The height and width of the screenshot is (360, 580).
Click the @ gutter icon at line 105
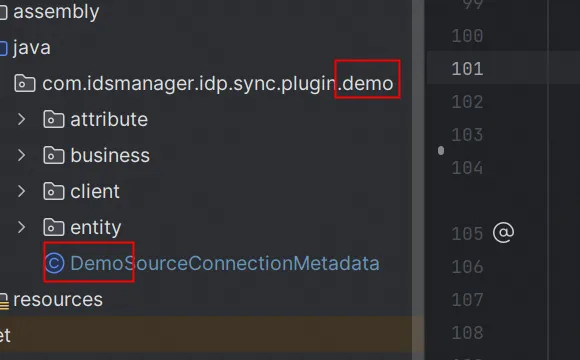(503, 233)
